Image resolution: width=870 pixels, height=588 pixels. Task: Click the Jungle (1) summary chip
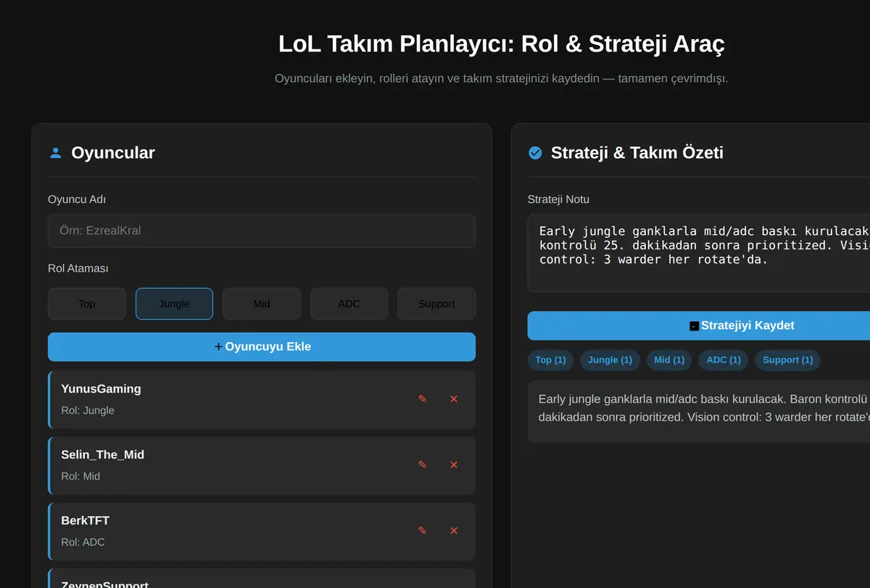click(610, 360)
